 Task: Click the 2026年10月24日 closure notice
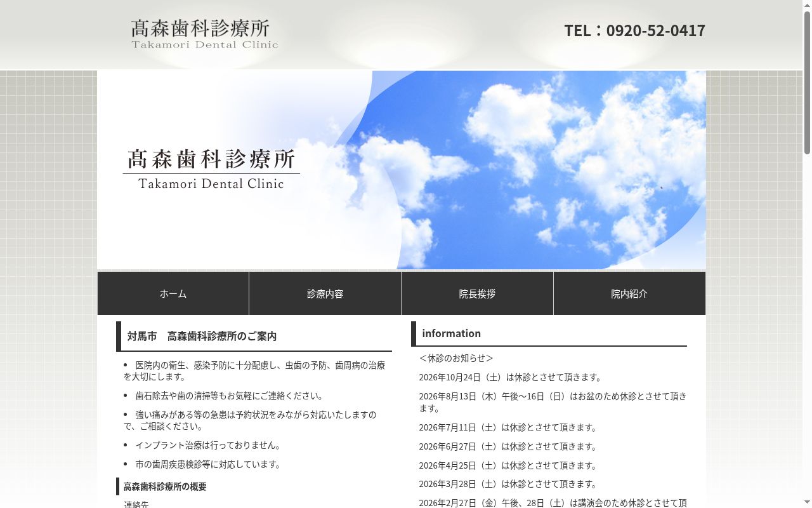coord(511,377)
